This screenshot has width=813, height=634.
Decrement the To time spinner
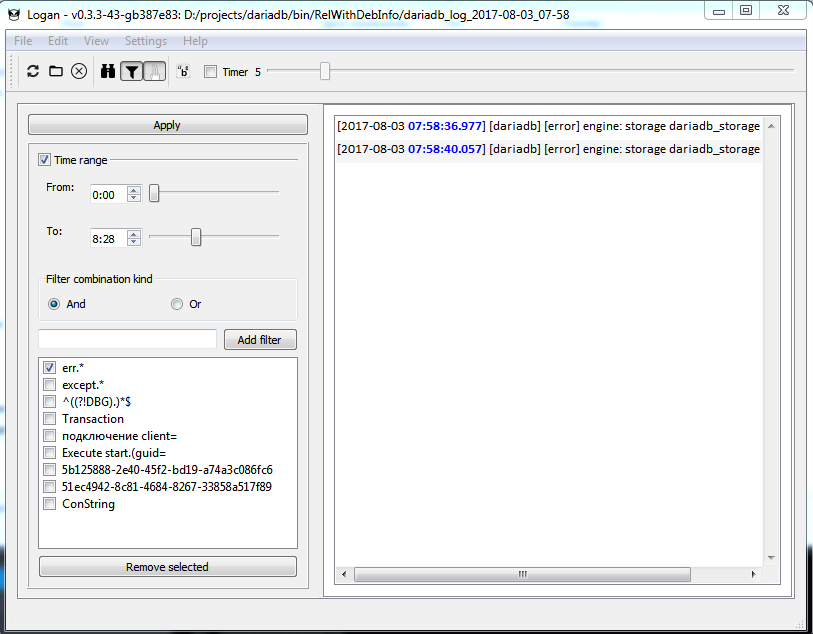point(134,242)
